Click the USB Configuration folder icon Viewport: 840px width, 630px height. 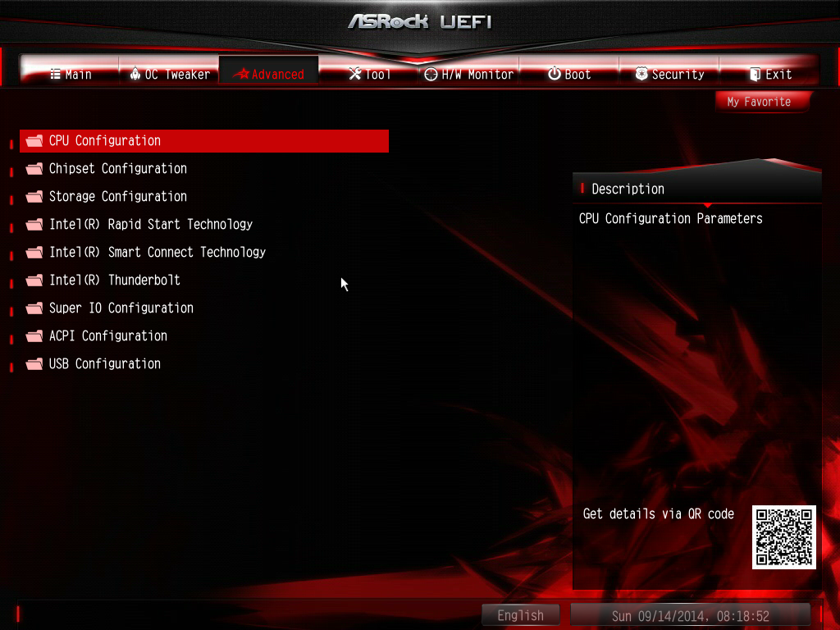pyautogui.click(x=34, y=364)
